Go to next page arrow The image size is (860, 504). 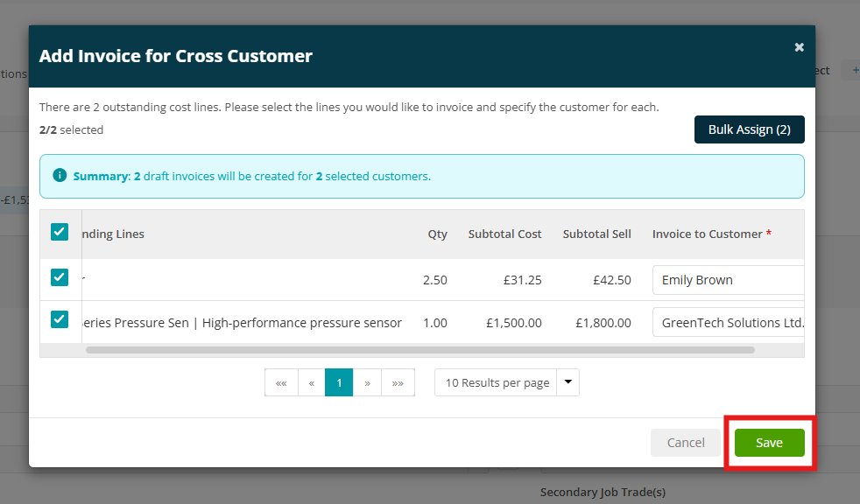tap(368, 382)
